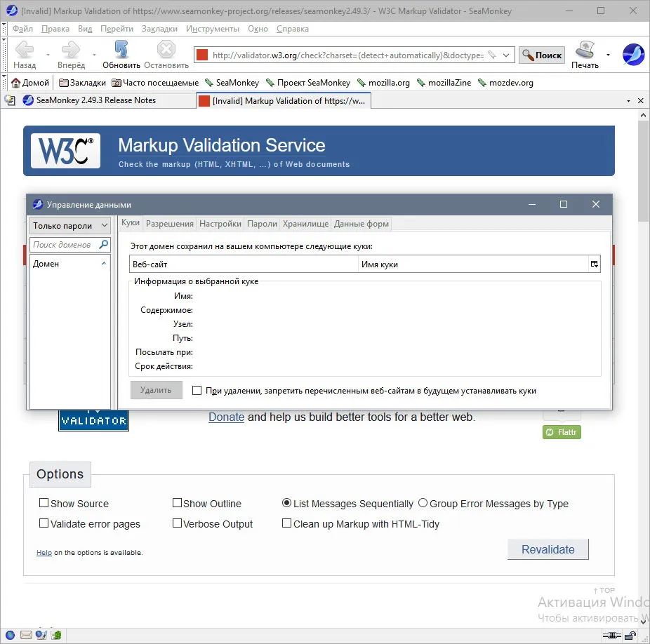Click the Print (Печать) printer icon

click(x=585, y=49)
